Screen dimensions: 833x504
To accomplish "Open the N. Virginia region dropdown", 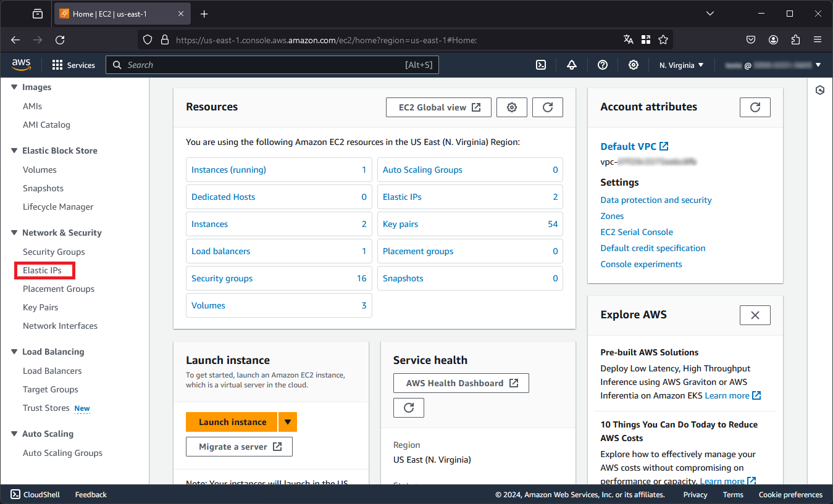I will click(681, 65).
